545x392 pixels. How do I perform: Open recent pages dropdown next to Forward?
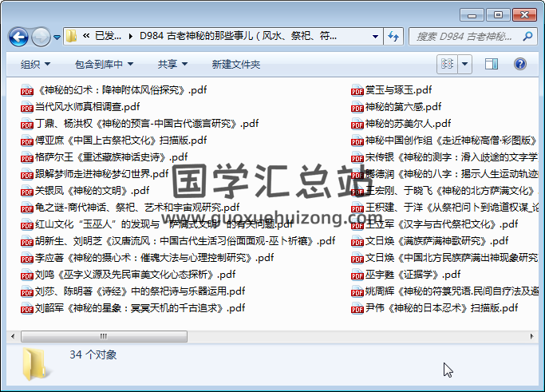tap(57, 38)
